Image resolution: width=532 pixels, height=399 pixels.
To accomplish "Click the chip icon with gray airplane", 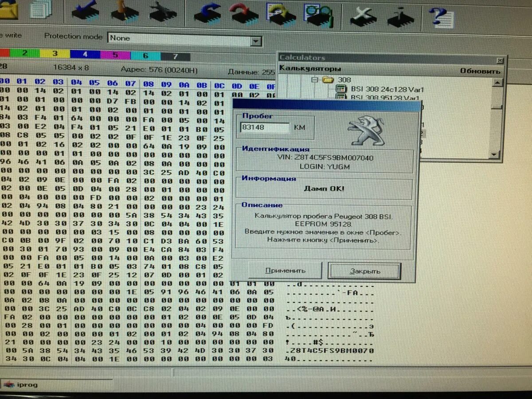I will pyautogui.click(x=162, y=12).
